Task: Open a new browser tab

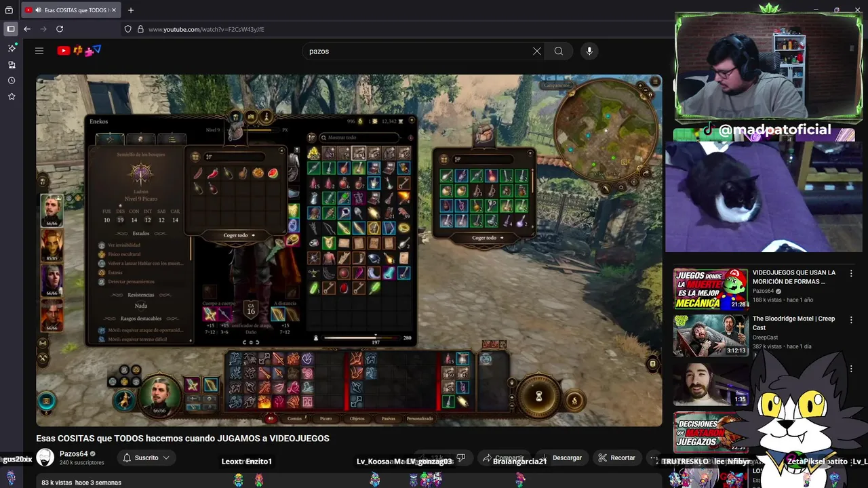Action: click(x=131, y=10)
